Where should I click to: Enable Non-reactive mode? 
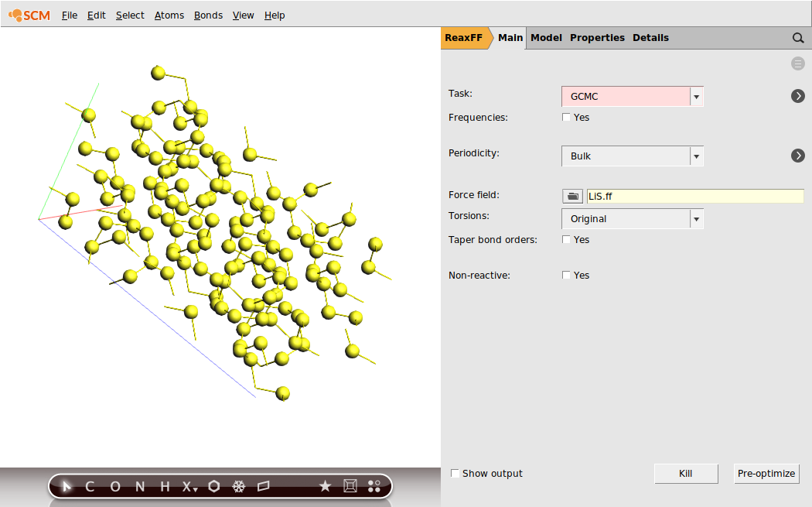pyautogui.click(x=566, y=275)
